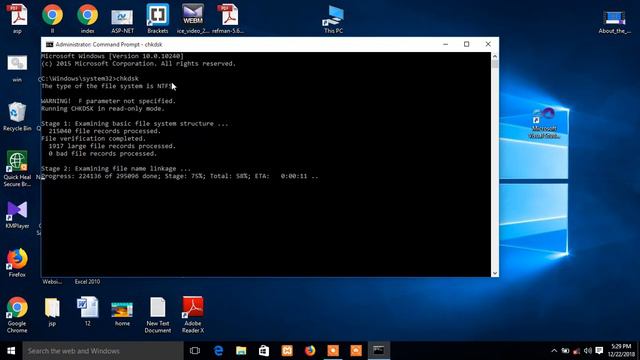The image size is (640, 360).
Task: Open Microsoft Edge from the taskbar
Action: (x=218, y=351)
